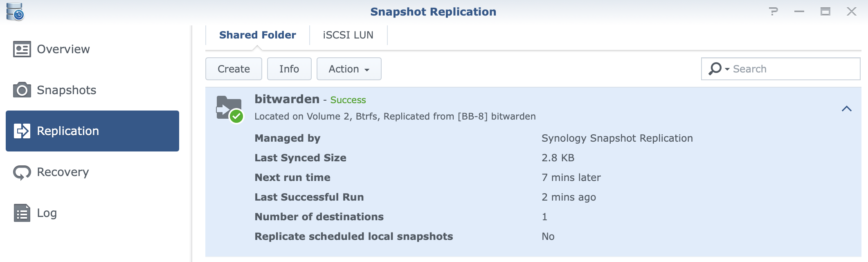
Task: Click the Snapshots camera icon
Action: (x=22, y=90)
